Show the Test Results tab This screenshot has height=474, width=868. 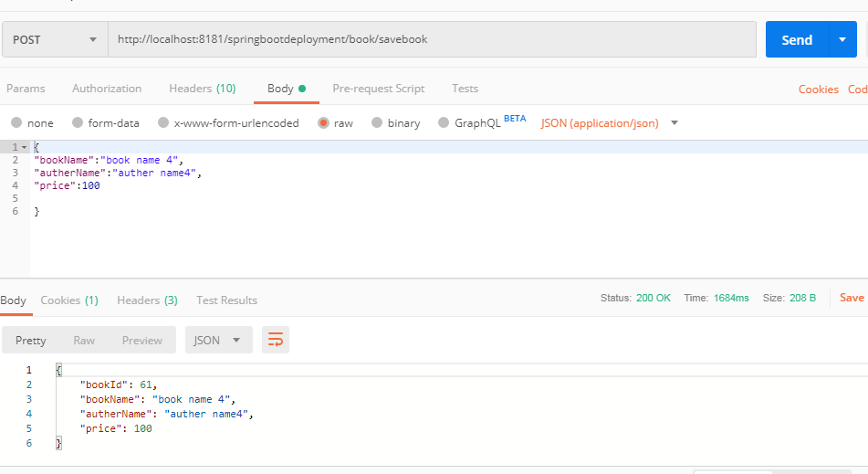226,300
